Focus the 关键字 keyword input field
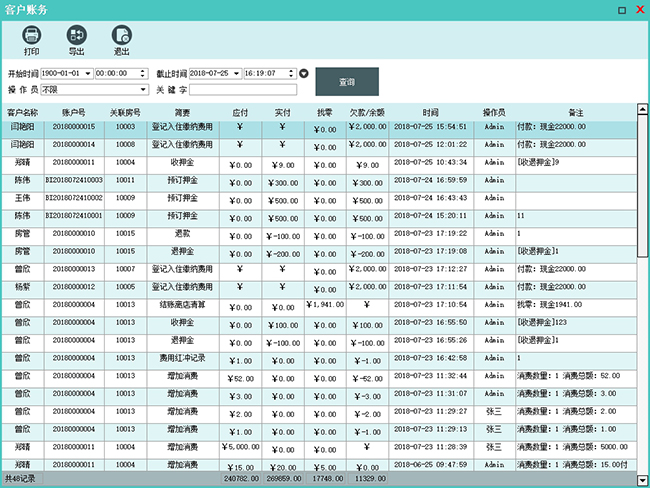Image resolution: width=650 pixels, height=488 pixels. (236, 89)
